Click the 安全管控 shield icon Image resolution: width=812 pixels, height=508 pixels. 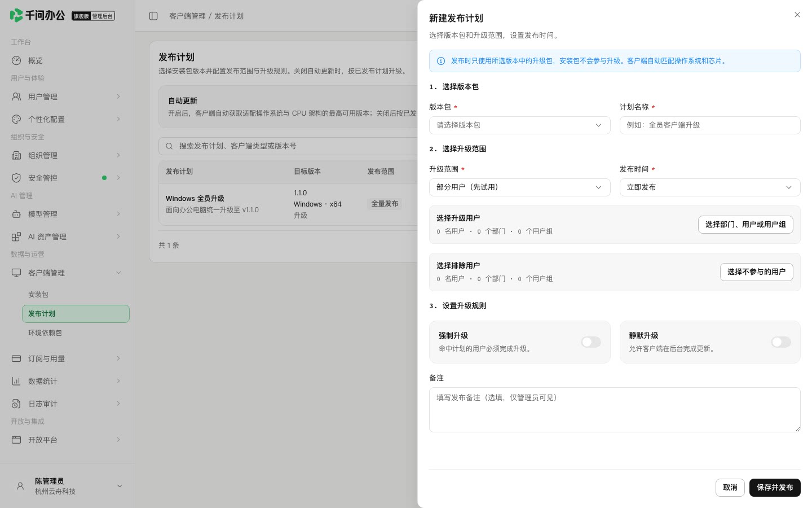tap(16, 178)
